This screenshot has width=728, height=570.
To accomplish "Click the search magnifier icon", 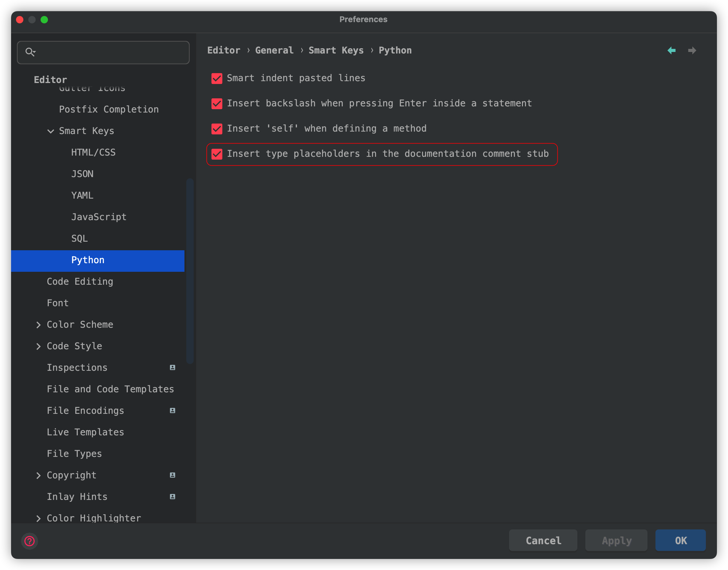I will [30, 52].
